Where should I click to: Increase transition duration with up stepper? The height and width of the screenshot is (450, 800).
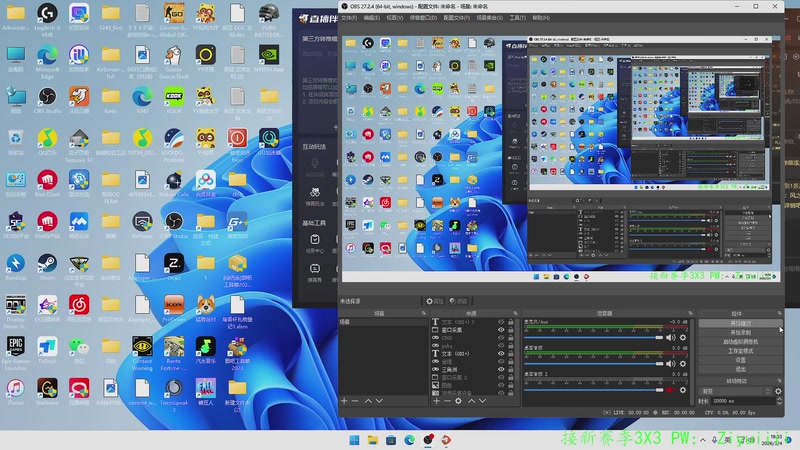[779, 399]
